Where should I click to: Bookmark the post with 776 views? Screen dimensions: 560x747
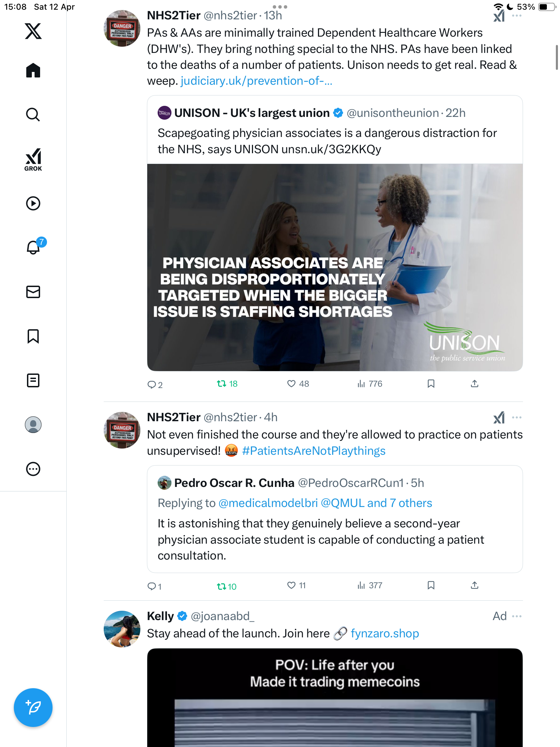click(x=431, y=384)
